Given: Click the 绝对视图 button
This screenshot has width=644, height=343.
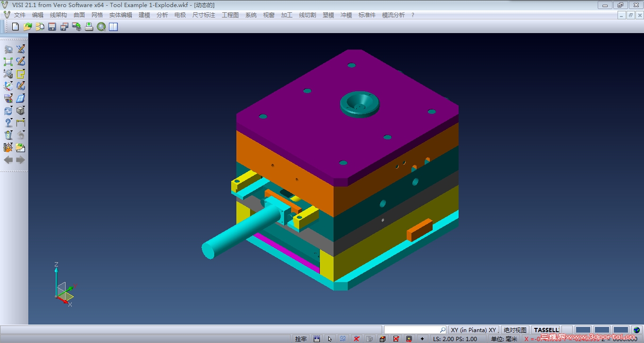Looking at the screenshot, I should click(x=515, y=330).
